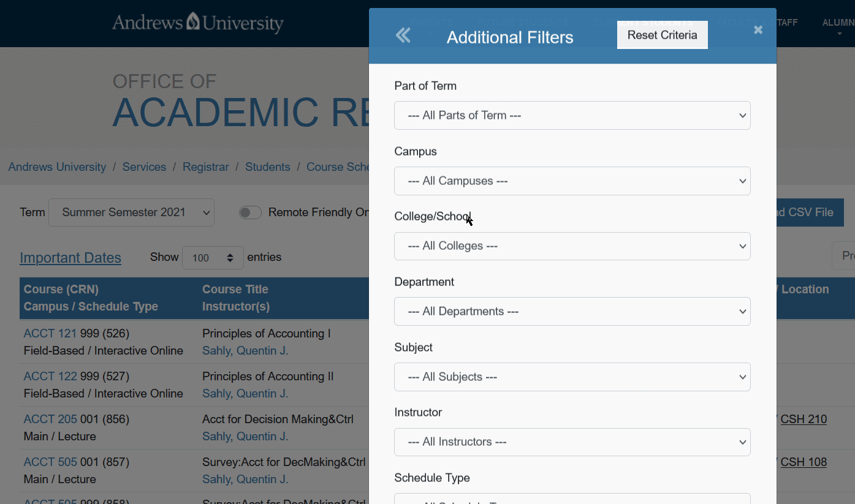The width and height of the screenshot is (855, 504).
Task: Click the 'Part of Term' label
Action: coord(425,86)
